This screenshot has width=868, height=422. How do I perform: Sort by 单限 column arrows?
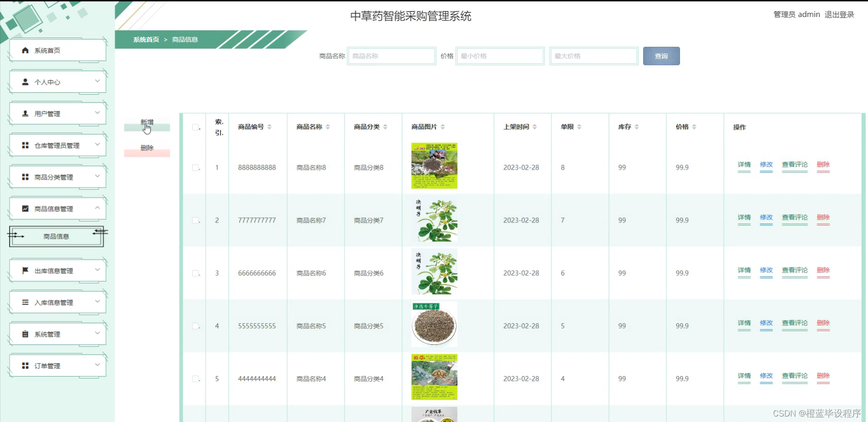tap(579, 127)
